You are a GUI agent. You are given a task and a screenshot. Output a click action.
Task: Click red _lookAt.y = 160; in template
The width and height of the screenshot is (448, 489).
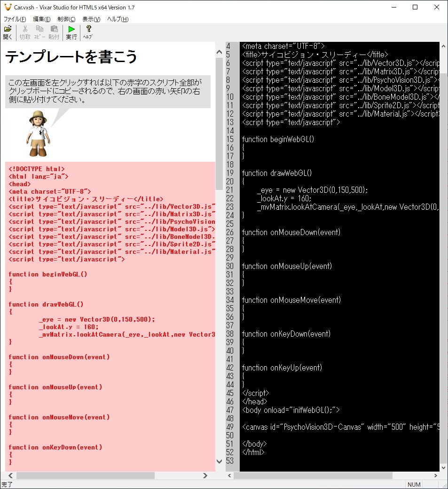(x=69, y=327)
